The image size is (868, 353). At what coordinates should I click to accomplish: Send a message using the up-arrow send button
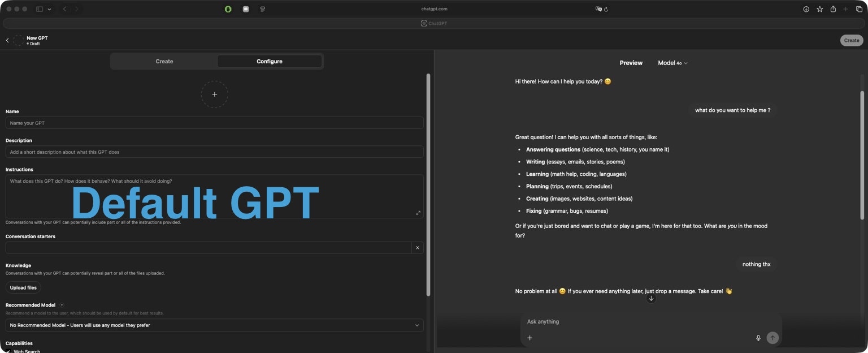(x=772, y=337)
